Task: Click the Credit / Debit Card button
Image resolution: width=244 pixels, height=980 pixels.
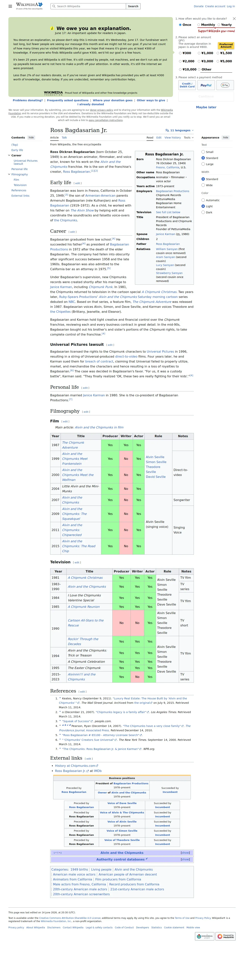Action: [x=187, y=85]
